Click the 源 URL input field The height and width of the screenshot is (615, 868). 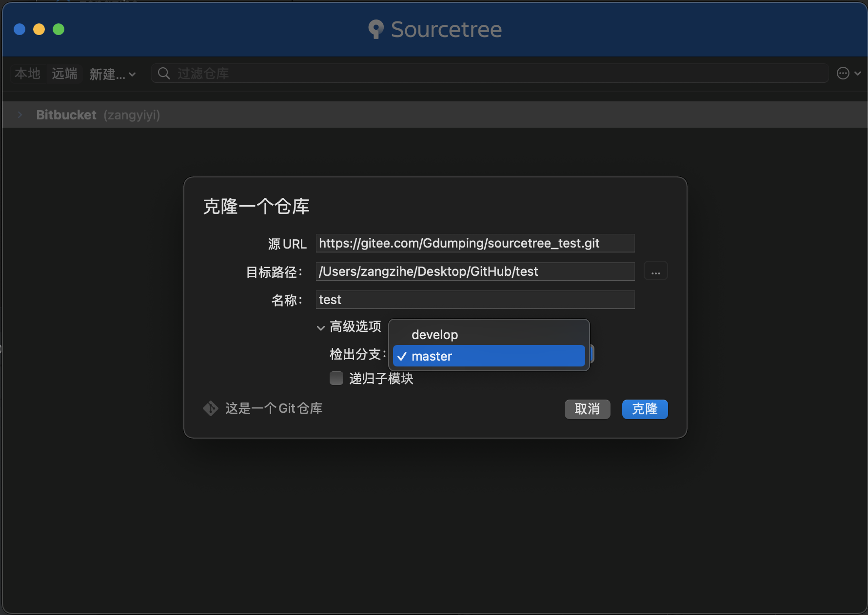[475, 243]
